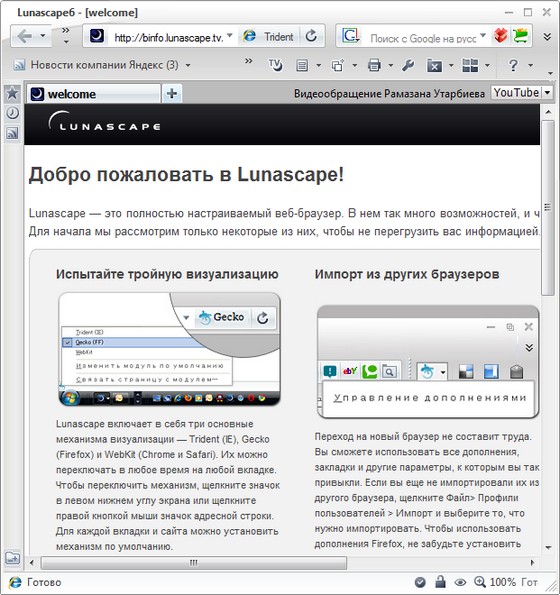Open Help with the question mark icon
This screenshot has width=560, height=595.
pos(513,66)
